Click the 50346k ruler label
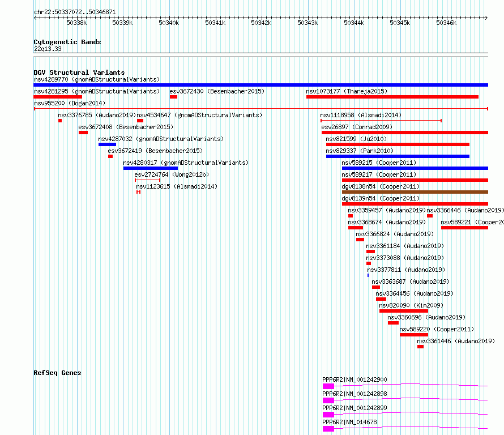Image resolution: width=504 pixels, height=435 pixels. [x=446, y=23]
